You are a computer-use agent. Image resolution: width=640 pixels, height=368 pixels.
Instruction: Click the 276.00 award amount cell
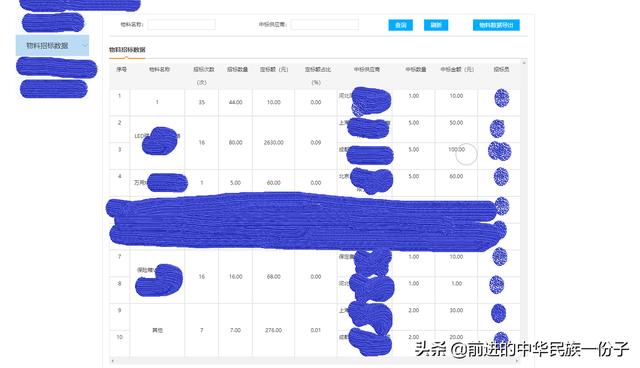pos(273,330)
